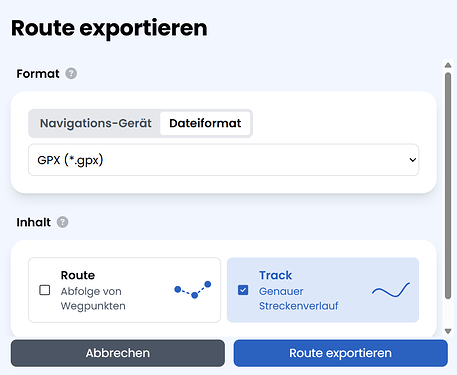This screenshot has width=457, height=375.
Task: Click the Format section label
Action: pyautogui.click(x=38, y=74)
